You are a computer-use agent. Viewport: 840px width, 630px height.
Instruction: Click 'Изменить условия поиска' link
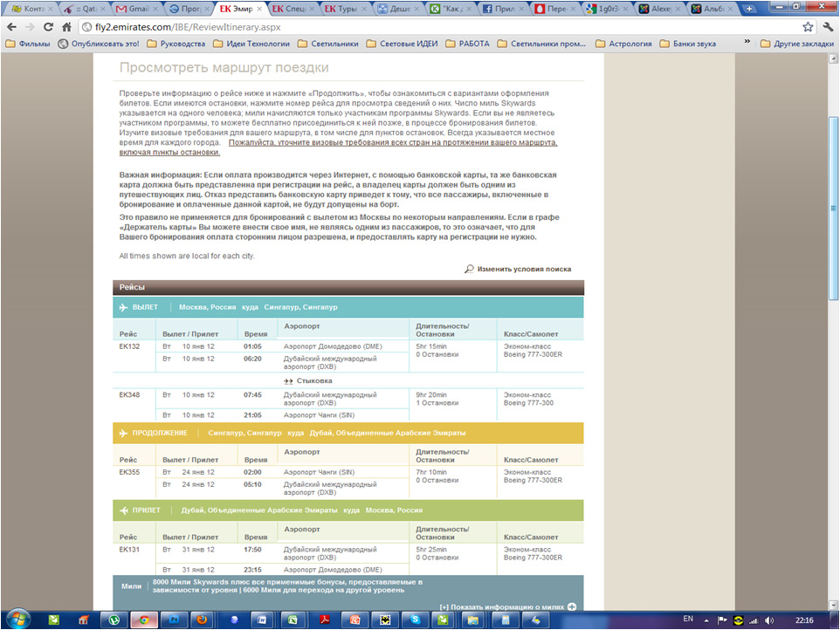[x=524, y=270]
